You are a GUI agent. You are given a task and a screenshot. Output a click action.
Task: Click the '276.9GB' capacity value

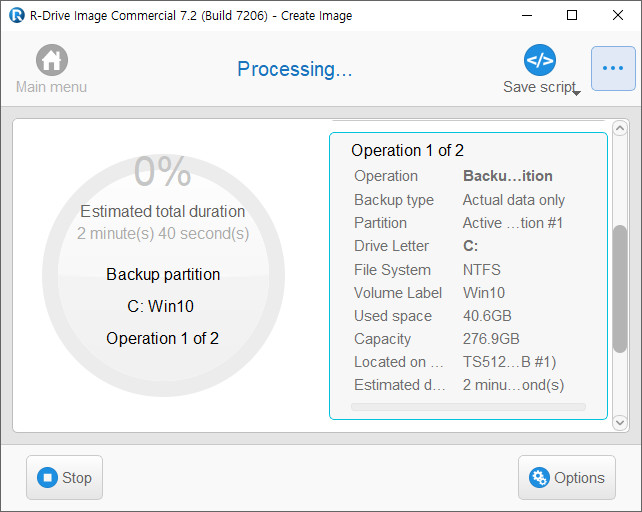pos(491,339)
